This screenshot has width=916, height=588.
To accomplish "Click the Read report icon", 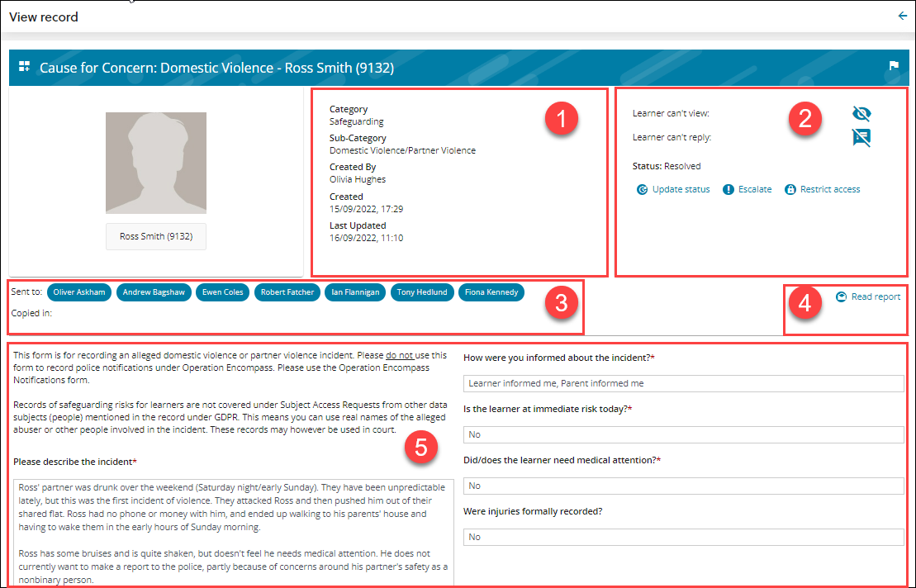I will point(841,296).
